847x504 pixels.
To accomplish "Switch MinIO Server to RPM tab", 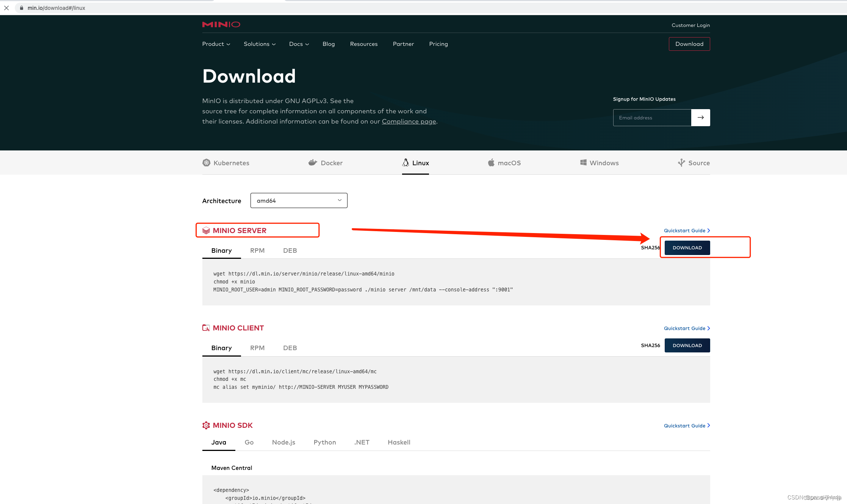I will pos(257,250).
